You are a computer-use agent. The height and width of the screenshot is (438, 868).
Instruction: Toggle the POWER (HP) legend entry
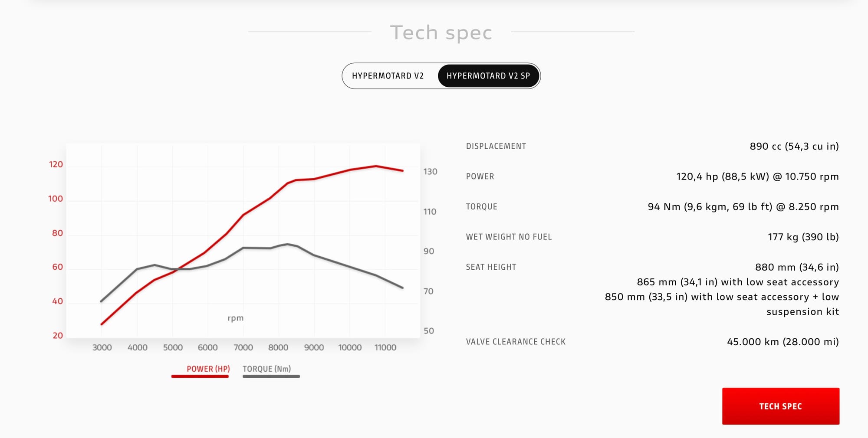pyautogui.click(x=208, y=369)
